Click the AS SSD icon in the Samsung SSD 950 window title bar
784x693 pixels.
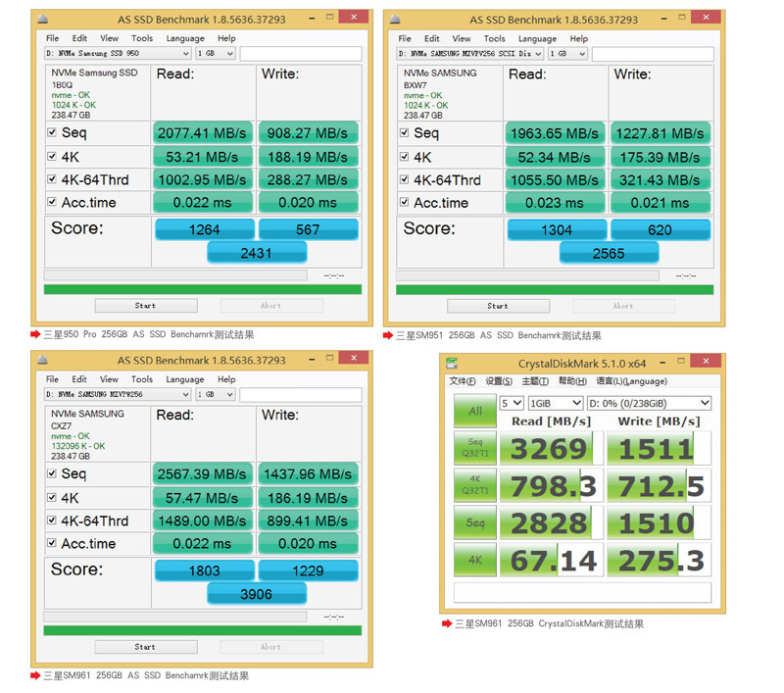coord(42,19)
